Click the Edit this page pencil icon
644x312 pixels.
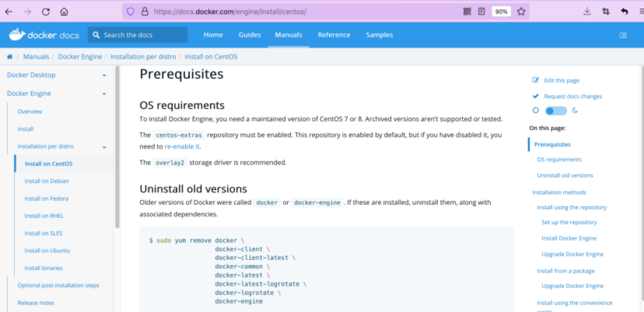tap(535, 80)
